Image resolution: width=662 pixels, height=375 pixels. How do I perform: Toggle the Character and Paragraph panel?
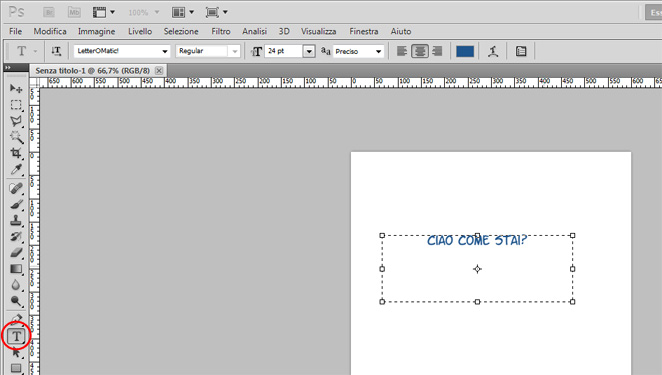point(521,52)
